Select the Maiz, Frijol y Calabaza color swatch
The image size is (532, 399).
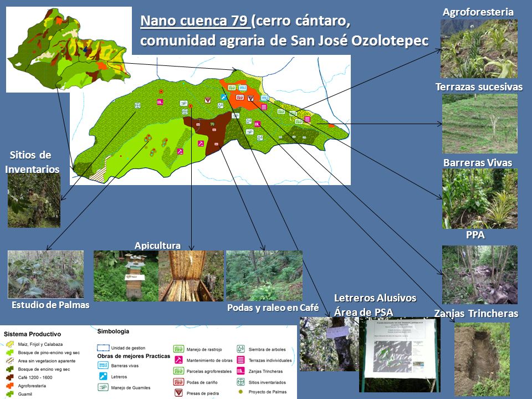pyautogui.click(x=9, y=344)
